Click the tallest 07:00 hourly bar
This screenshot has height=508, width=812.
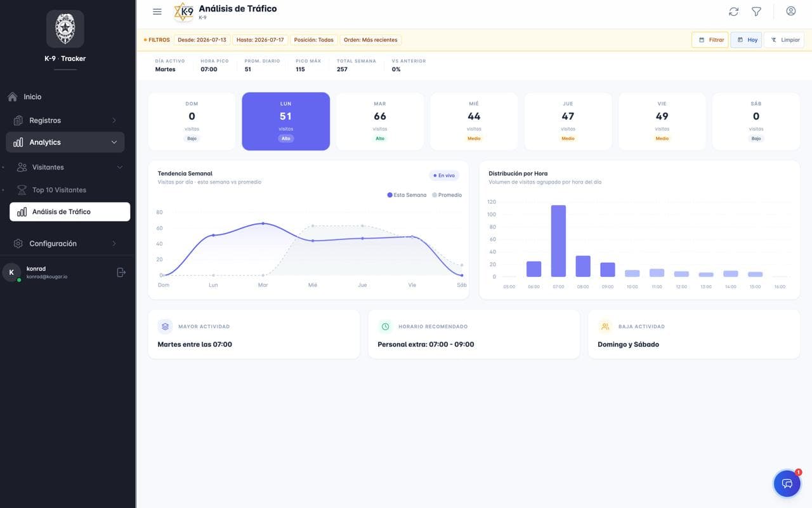tap(558, 241)
